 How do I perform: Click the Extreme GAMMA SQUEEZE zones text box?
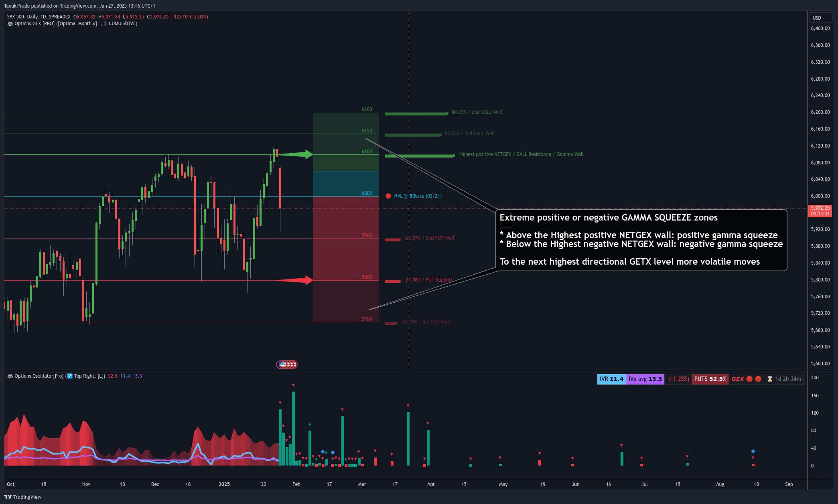pos(641,240)
